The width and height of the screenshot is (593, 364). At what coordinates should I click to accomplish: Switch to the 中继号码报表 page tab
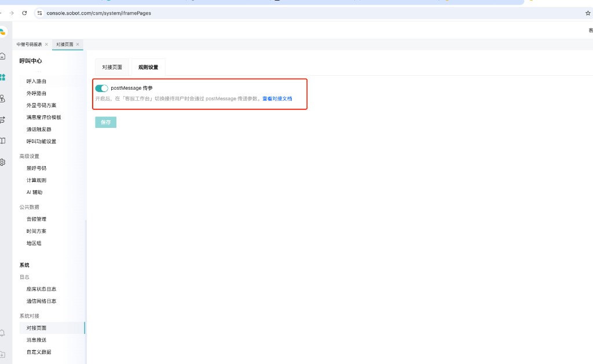pos(29,44)
